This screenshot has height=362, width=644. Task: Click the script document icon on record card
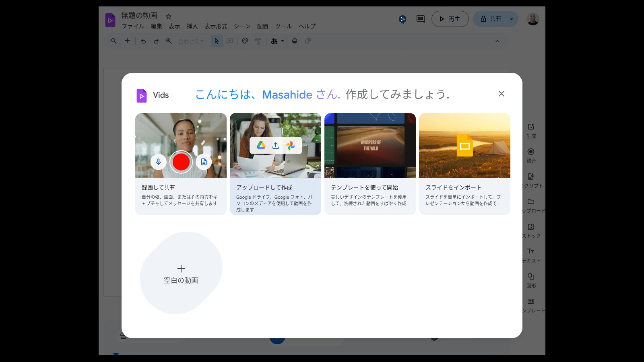point(204,162)
